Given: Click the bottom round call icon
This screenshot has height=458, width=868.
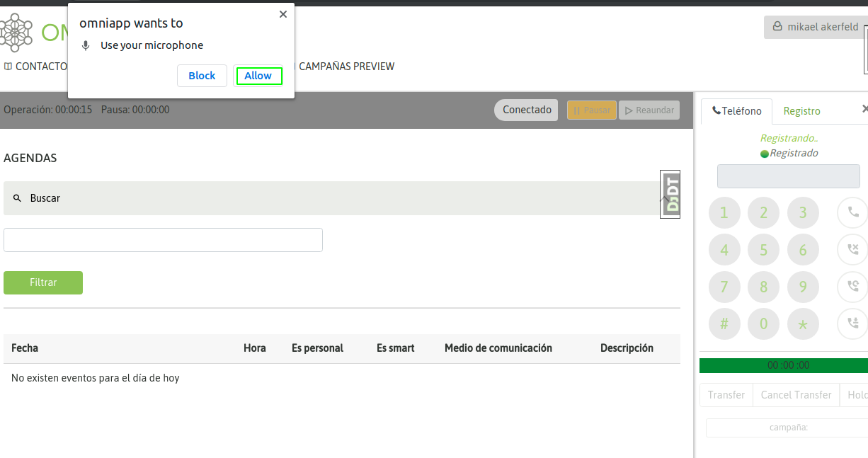Looking at the screenshot, I should [852, 324].
